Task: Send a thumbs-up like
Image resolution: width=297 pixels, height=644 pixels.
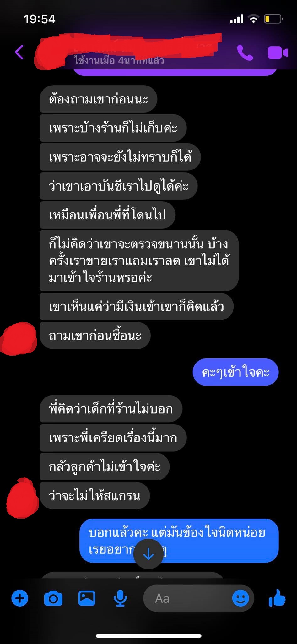Action: click(277, 597)
